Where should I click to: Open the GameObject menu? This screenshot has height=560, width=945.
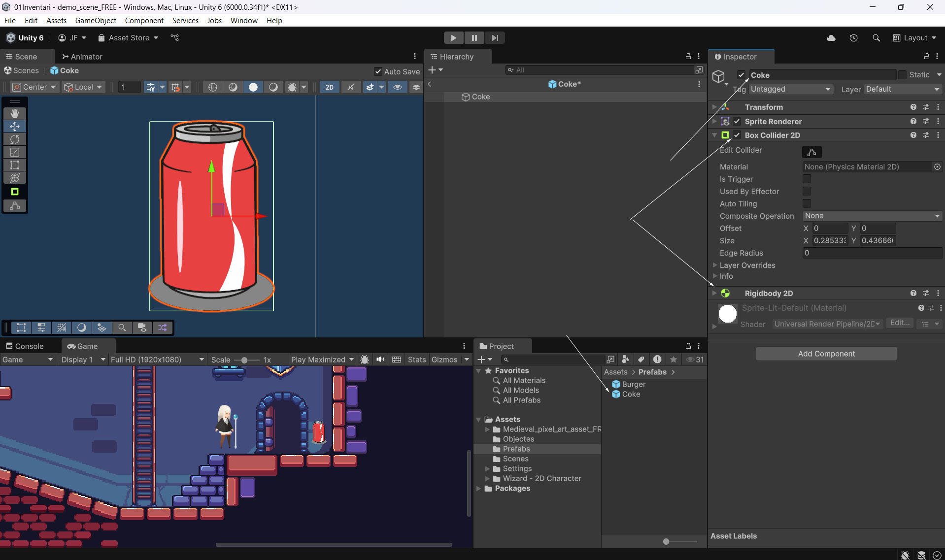[x=96, y=20]
